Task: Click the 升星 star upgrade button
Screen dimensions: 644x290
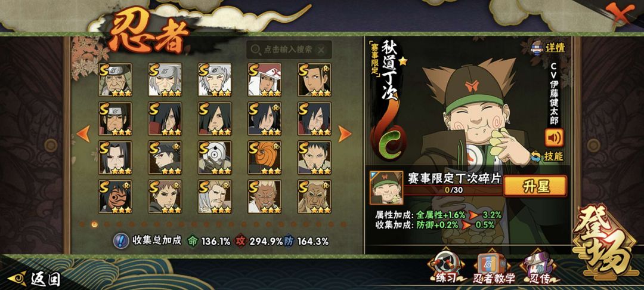Action: click(x=535, y=186)
